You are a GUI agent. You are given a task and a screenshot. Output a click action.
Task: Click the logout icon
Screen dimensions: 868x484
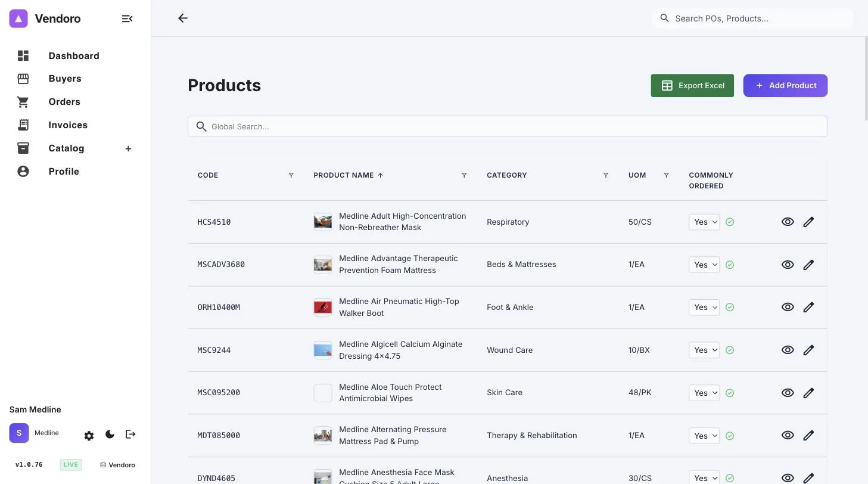click(x=130, y=435)
